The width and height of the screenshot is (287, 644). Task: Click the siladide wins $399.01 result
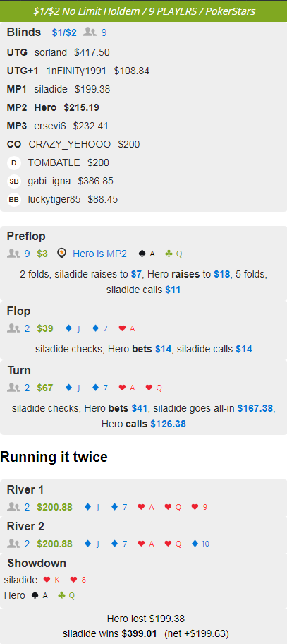pyautogui.click(x=110, y=633)
